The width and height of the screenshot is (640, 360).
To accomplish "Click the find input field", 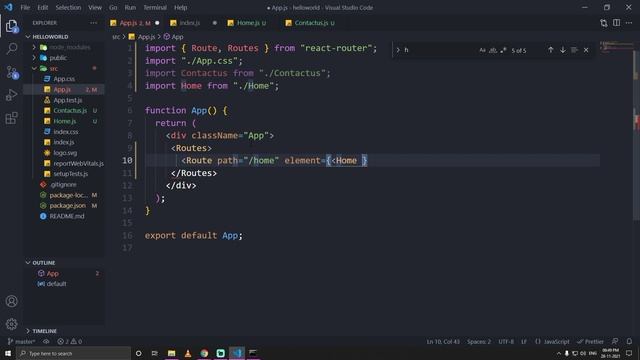I will pos(439,50).
